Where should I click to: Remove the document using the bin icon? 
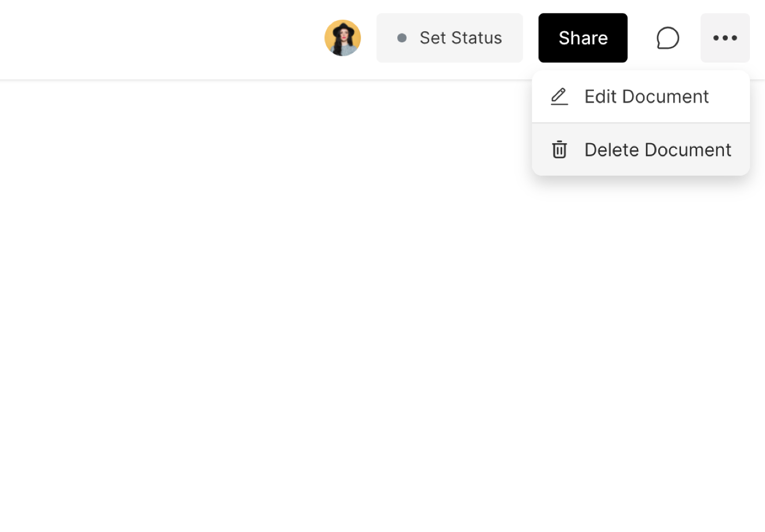559,150
